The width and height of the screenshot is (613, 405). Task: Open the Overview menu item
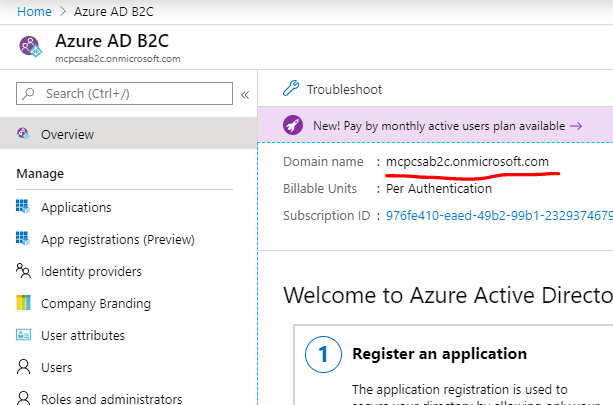tap(129, 134)
